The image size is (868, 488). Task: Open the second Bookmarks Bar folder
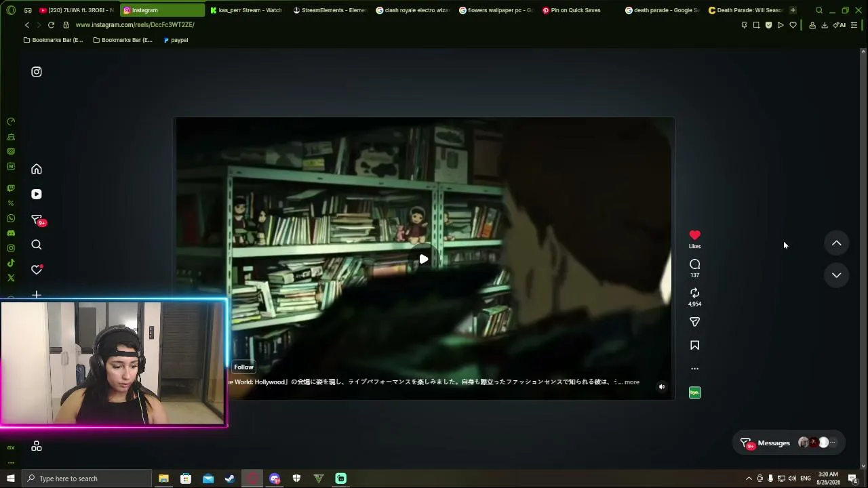[123, 40]
